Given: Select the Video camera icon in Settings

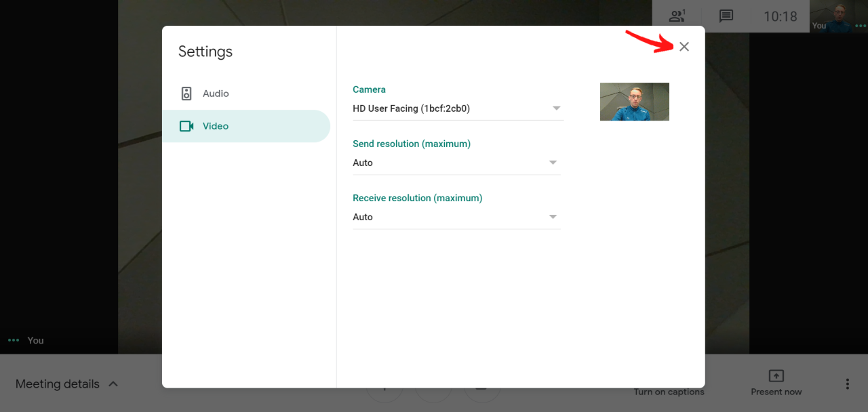Looking at the screenshot, I should tap(186, 126).
